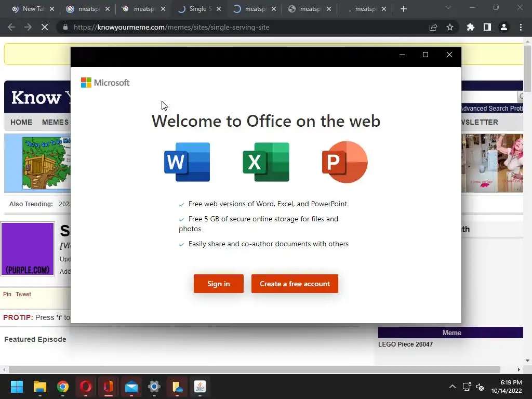Create a free account for Office
Image resolution: width=532 pixels, height=399 pixels.
295,284
